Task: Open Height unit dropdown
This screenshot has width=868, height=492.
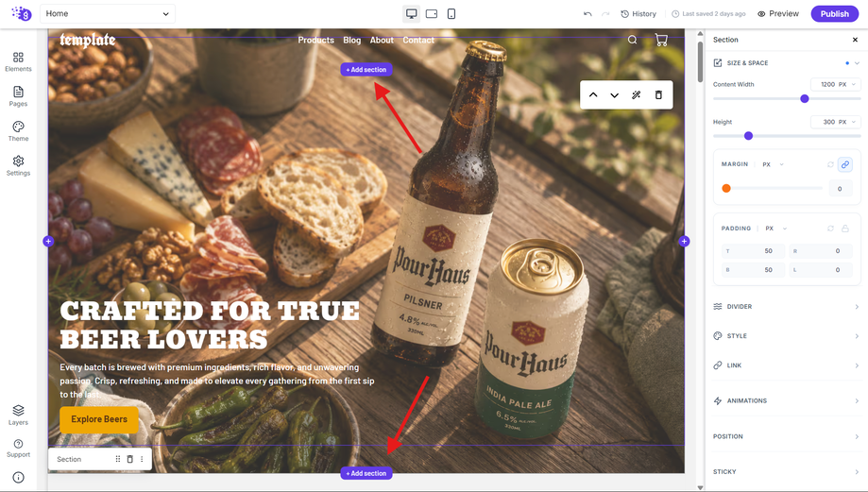Action: pos(848,122)
